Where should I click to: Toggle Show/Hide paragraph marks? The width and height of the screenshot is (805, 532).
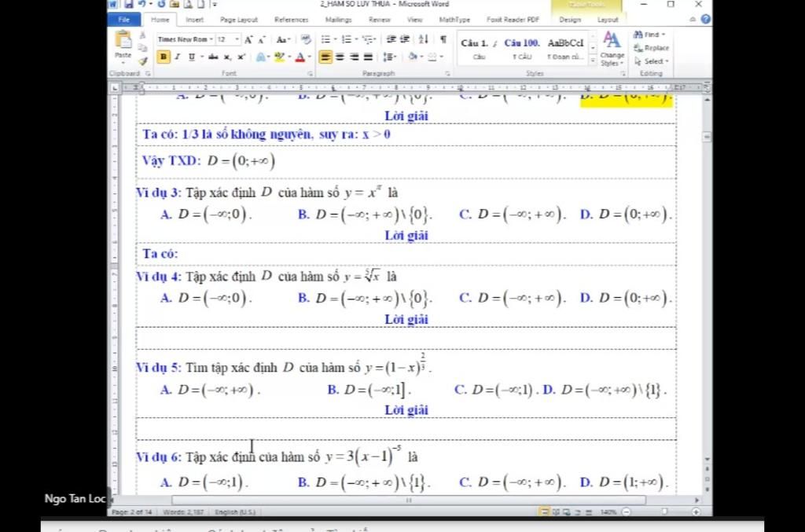pyautogui.click(x=443, y=39)
